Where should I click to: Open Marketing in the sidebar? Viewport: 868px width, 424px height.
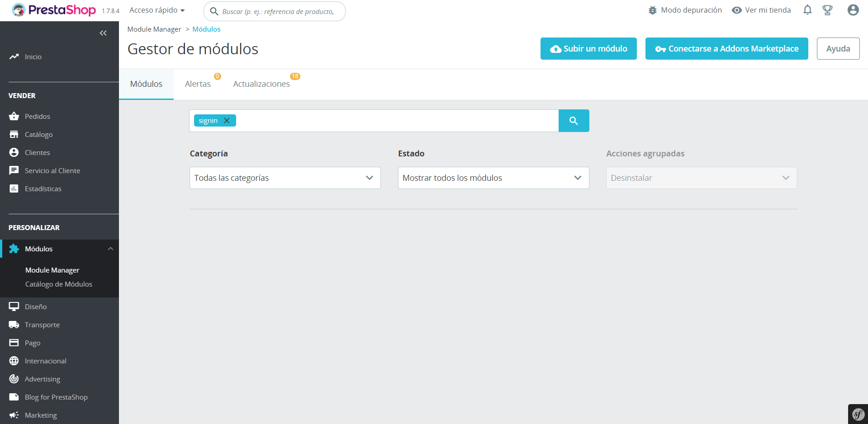[41, 415]
